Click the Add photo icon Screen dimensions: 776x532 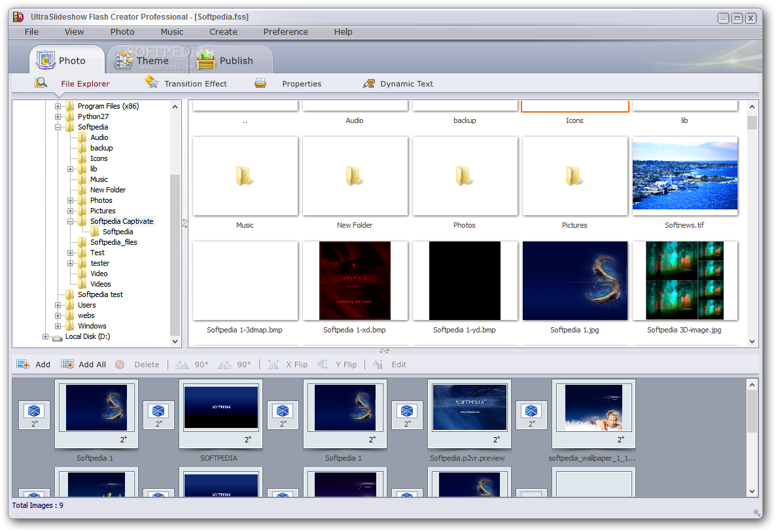(x=24, y=364)
